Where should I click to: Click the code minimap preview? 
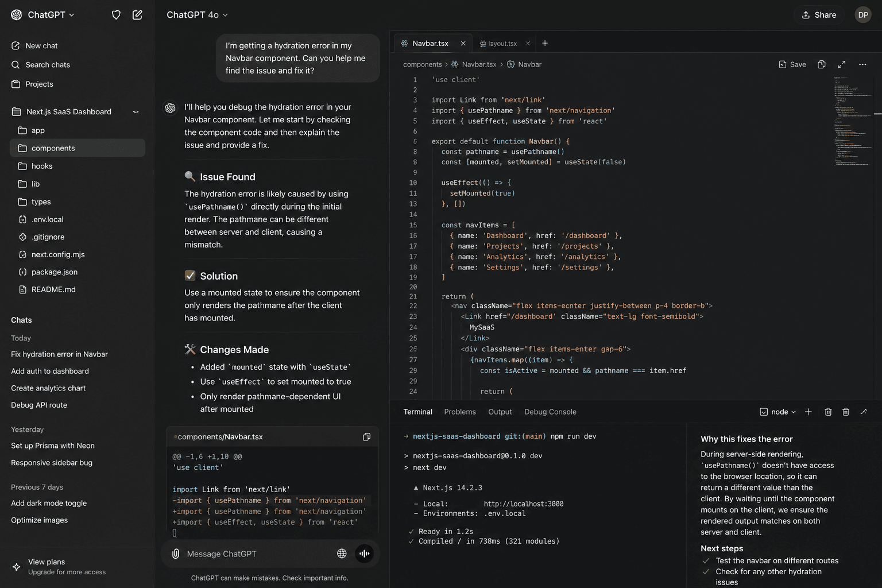click(853, 121)
